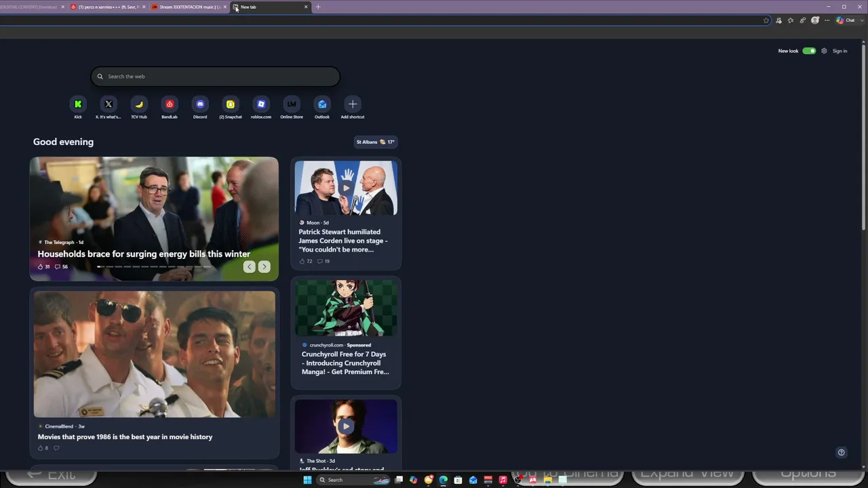
Task: Go to next headline slide
Action: coord(264,267)
